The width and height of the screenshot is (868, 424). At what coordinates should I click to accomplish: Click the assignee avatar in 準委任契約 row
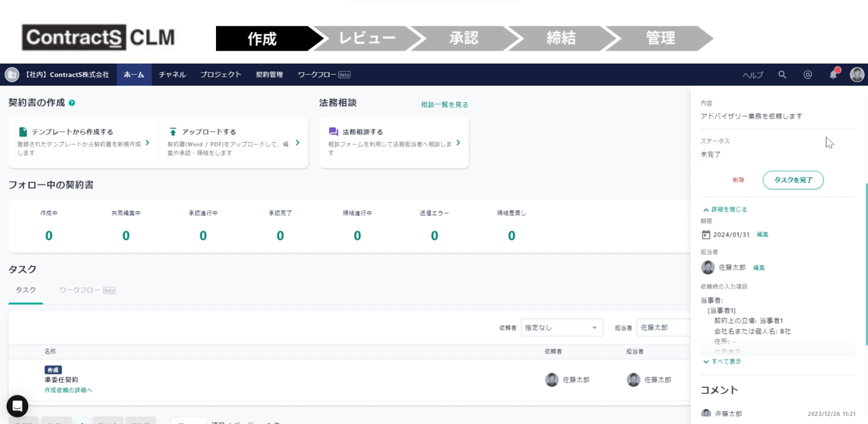tap(633, 380)
